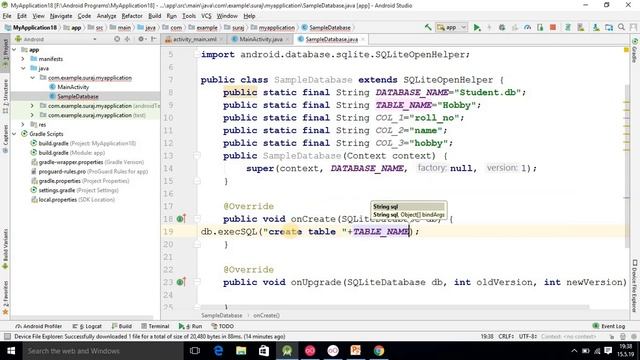Screen dimensions: 640x360
Task: Click the Search Everywhere magnifier icon
Action: tap(621, 27)
